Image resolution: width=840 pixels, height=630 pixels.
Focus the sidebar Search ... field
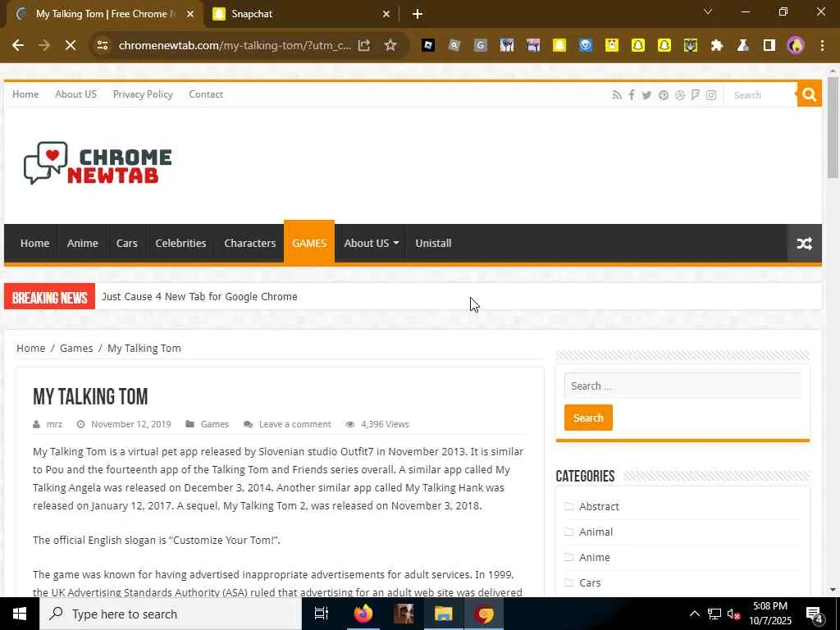click(683, 386)
